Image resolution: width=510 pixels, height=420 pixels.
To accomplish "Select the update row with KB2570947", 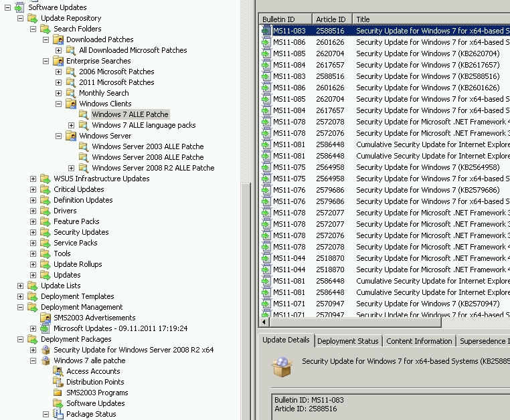I will click(384, 304).
